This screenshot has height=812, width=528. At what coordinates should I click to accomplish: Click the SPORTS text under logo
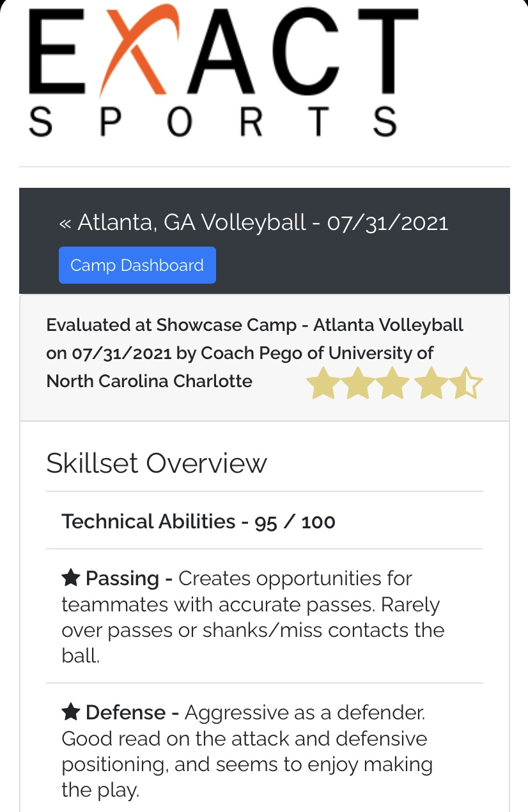[214, 121]
